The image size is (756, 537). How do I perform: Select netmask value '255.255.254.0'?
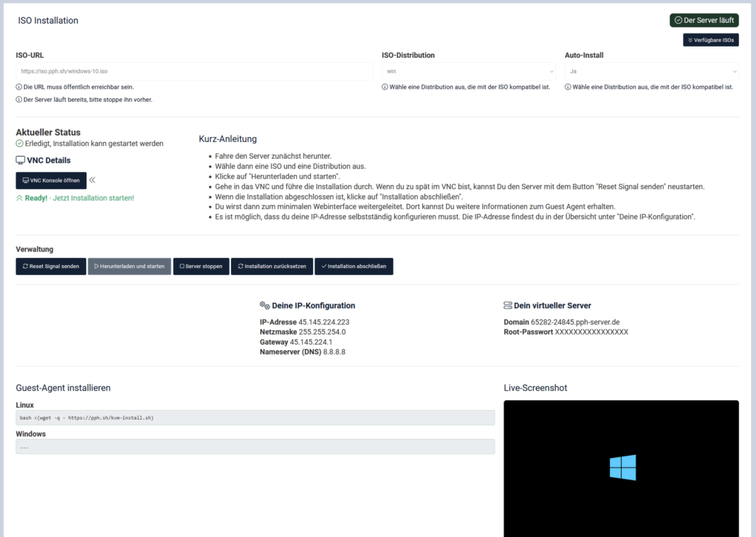click(x=322, y=332)
